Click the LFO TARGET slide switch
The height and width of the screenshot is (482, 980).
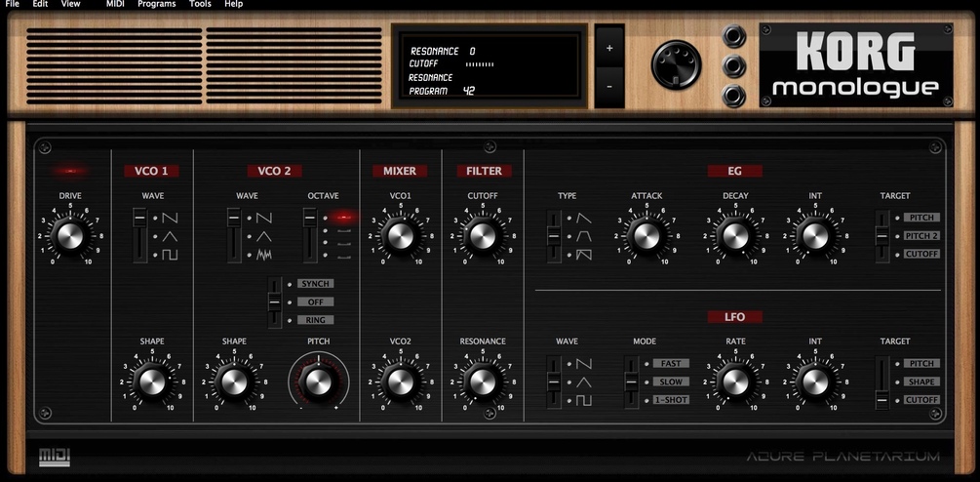tap(882, 382)
